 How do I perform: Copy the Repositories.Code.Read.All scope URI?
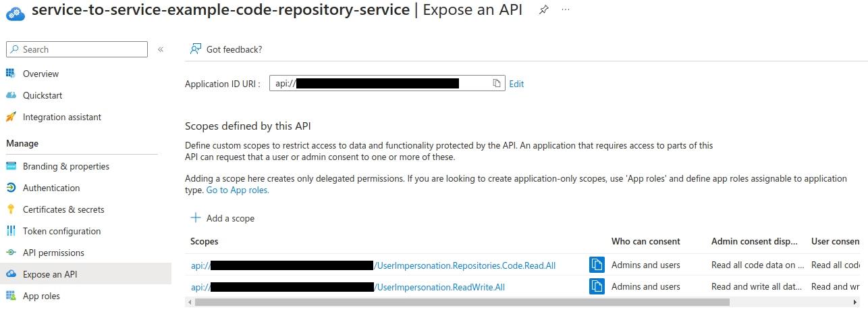point(597,265)
